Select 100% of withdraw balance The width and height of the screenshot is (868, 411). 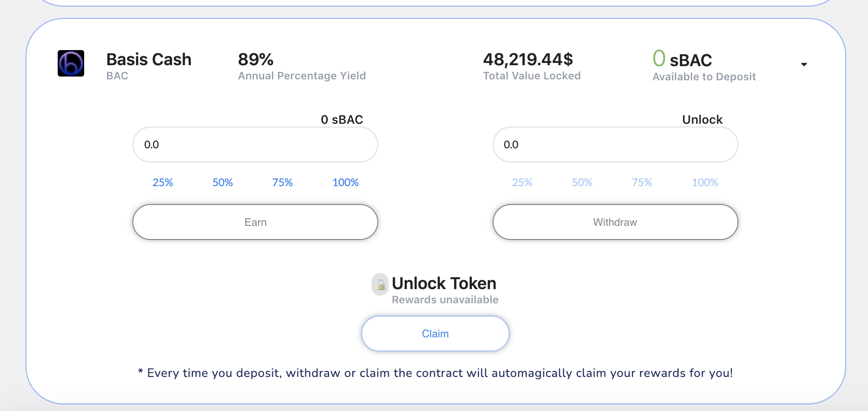pyautogui.click(x=704, y=182)
